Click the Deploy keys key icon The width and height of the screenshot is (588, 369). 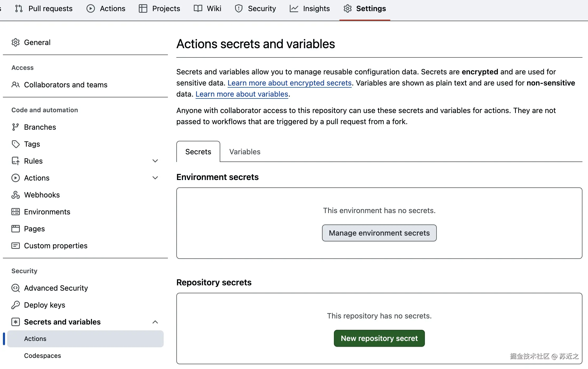pyautogui.click(x=15, y=305)
